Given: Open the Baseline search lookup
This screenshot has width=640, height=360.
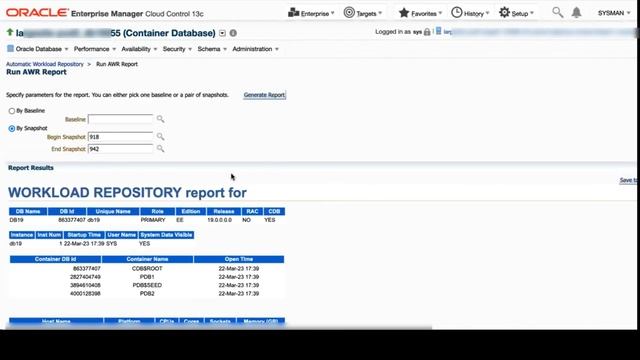Looking at the screenshot, I should (x=160, y=119).
